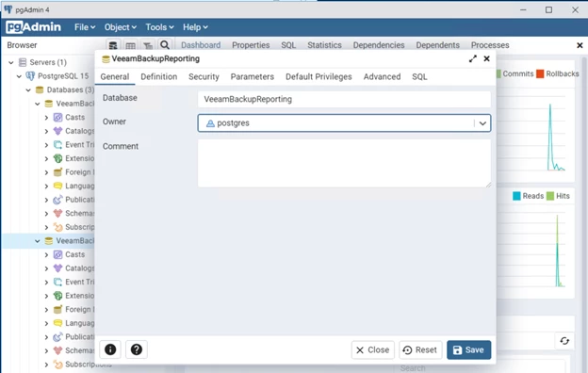588x373 pixels.
Task: Click the Databases (3) icon in tree
Action: (40, 90)
